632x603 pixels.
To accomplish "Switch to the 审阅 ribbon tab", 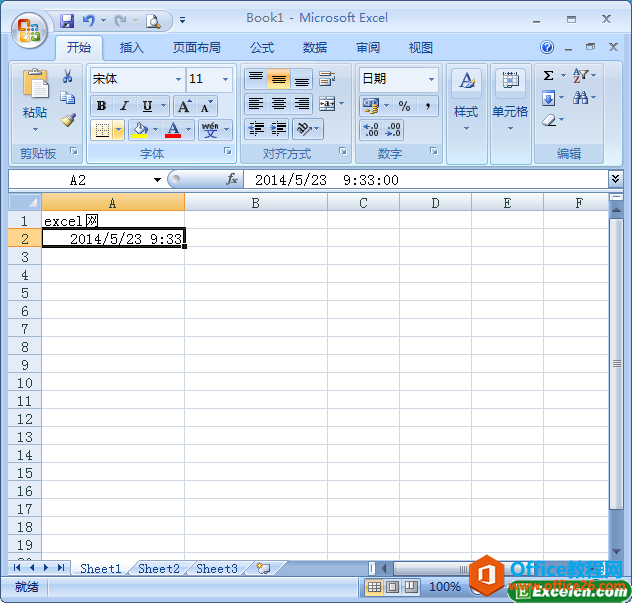I will click(368, 48).
